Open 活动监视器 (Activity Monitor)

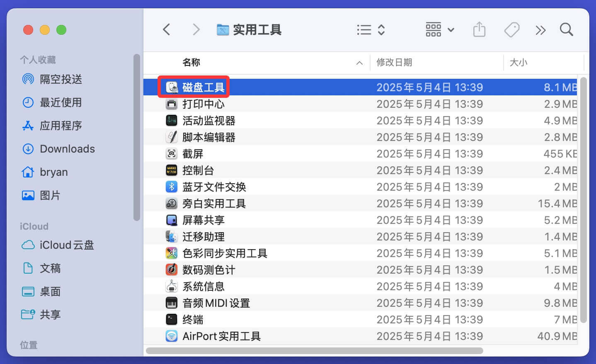(x=208, y=120)
